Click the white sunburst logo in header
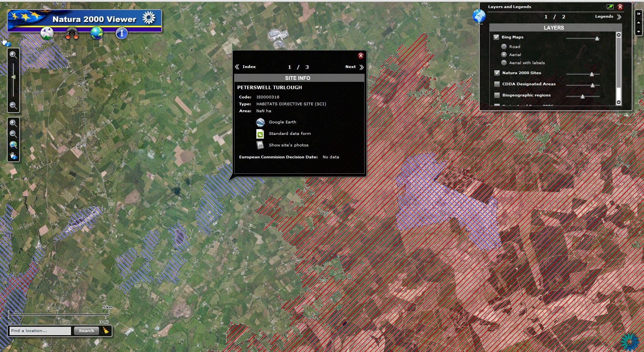The width and height of the screenshot is (644, 352). [x=149, y=18]
